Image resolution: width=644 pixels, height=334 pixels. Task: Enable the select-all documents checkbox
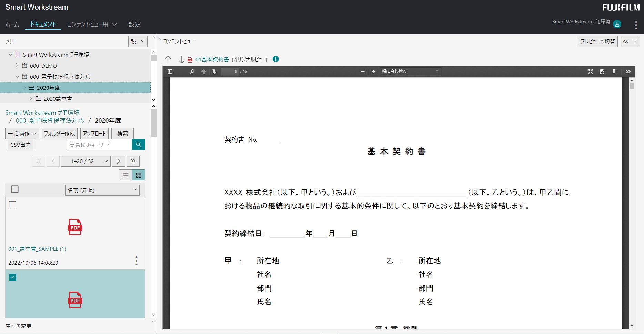point(14,189)
